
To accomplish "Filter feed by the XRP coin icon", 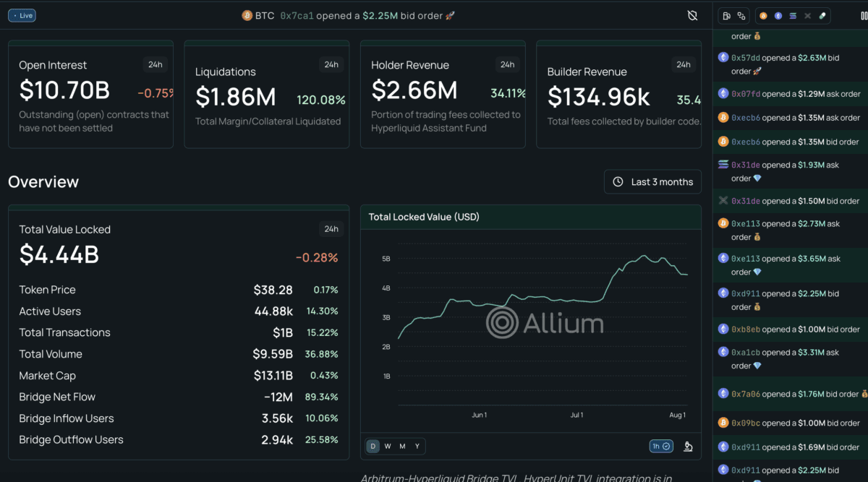I will [x=807, y=16].
